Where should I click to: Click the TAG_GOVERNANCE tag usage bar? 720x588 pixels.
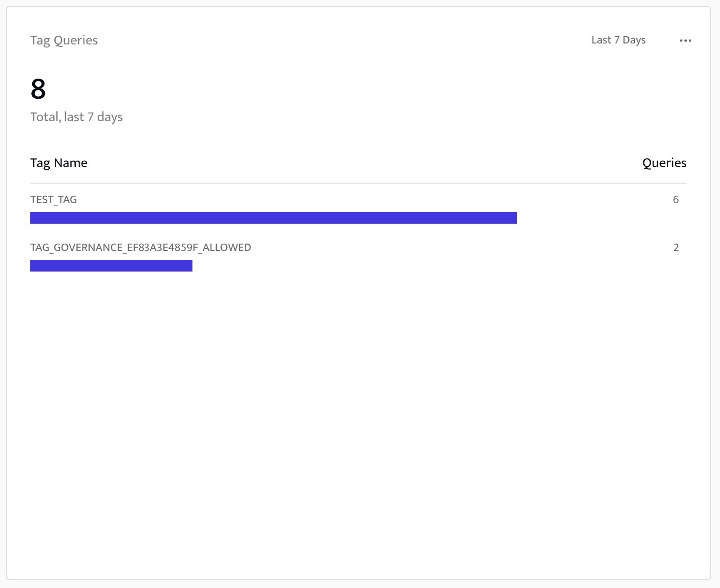click(x=111, y=265)
